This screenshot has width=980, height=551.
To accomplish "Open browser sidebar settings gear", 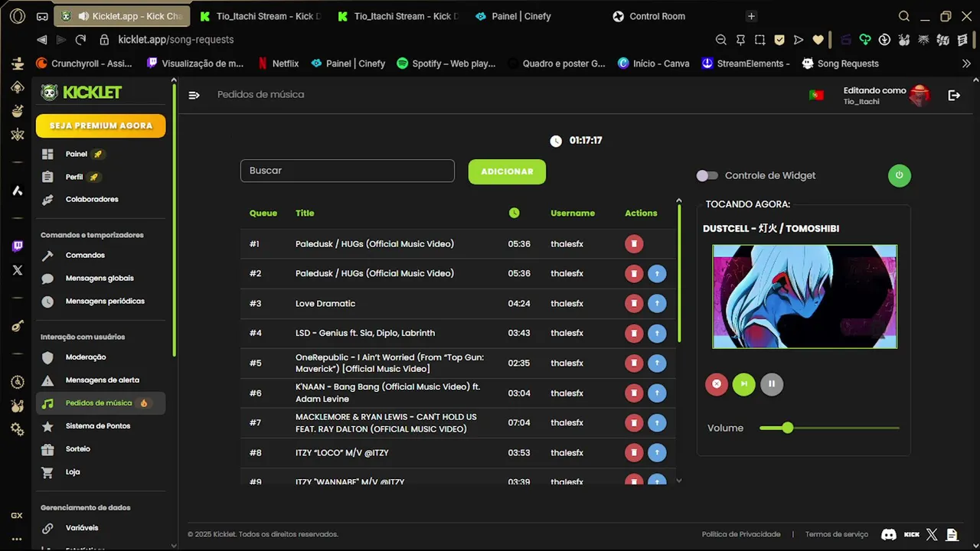I will click(x=17, y=430).
